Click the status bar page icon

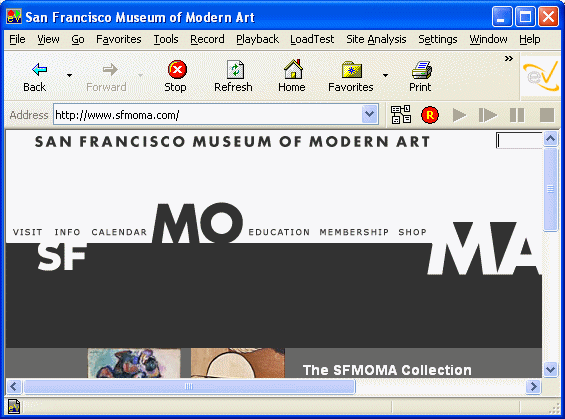click(x=14, y=407)
